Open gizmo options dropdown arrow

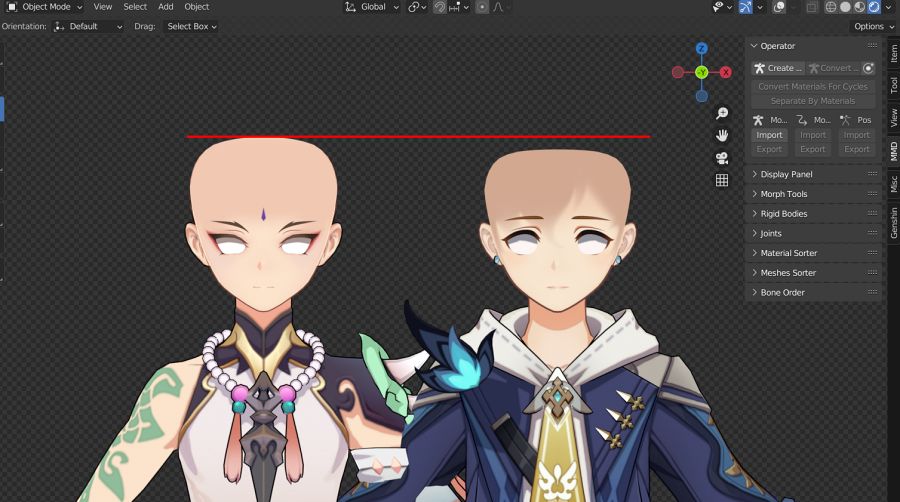759,7
